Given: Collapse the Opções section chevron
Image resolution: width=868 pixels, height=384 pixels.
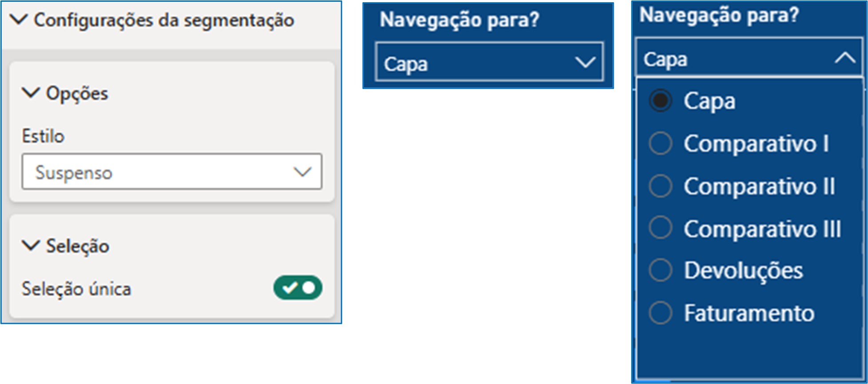Looking at the screenshot, I should click(x=31, y=93).
